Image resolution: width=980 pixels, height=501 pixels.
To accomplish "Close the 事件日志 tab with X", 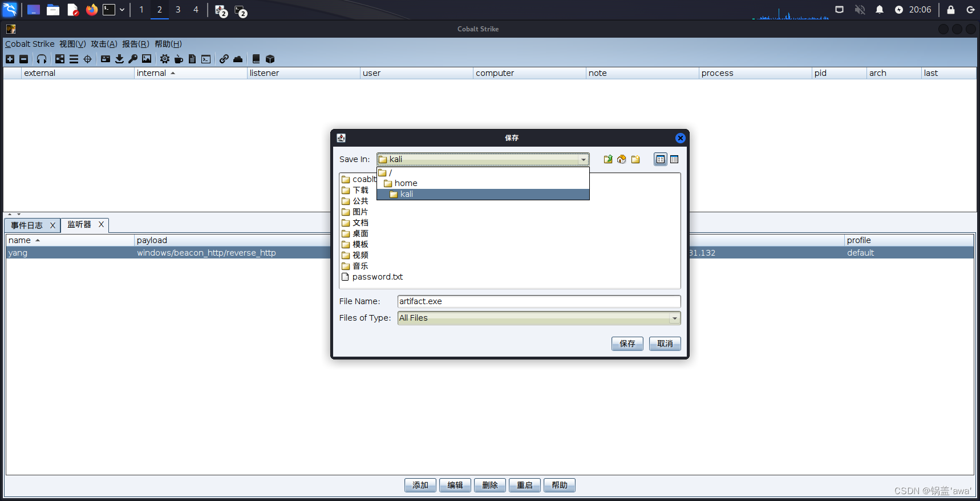I will (52, 225).
